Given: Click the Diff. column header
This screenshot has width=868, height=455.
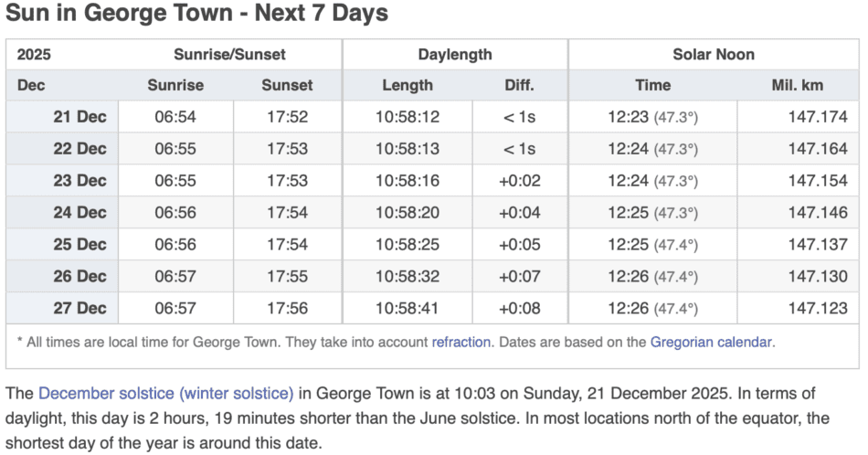Looking at the screenshot, I should point(519,85).
